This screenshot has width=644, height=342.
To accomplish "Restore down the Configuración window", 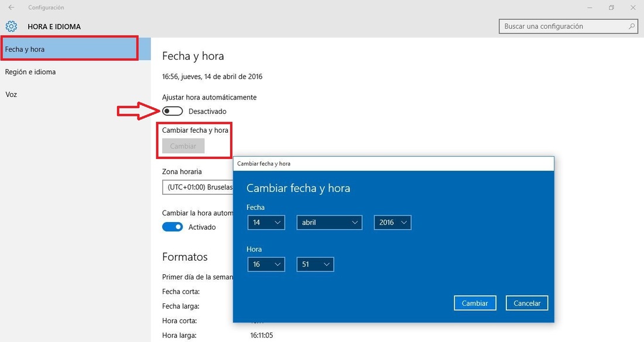I will [x=612, y=8].
